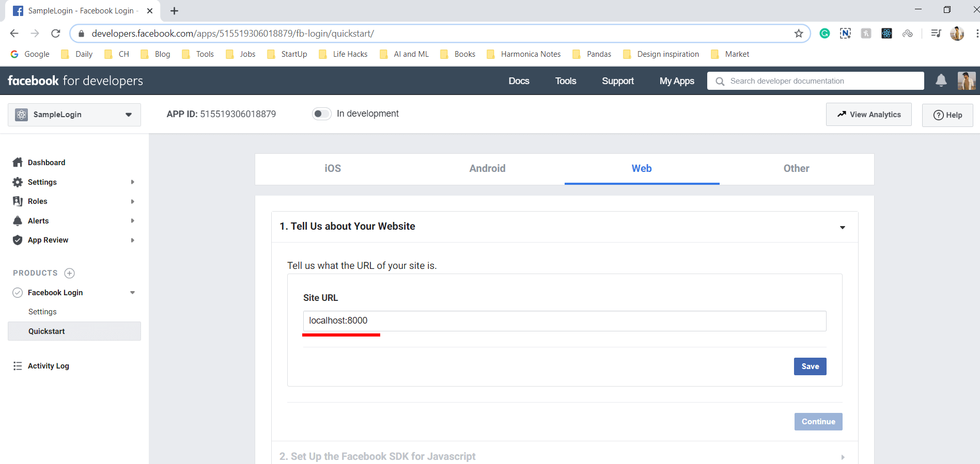Click the search magnifier icon
The width and height of the screenshot is (980, 464).
720,81
